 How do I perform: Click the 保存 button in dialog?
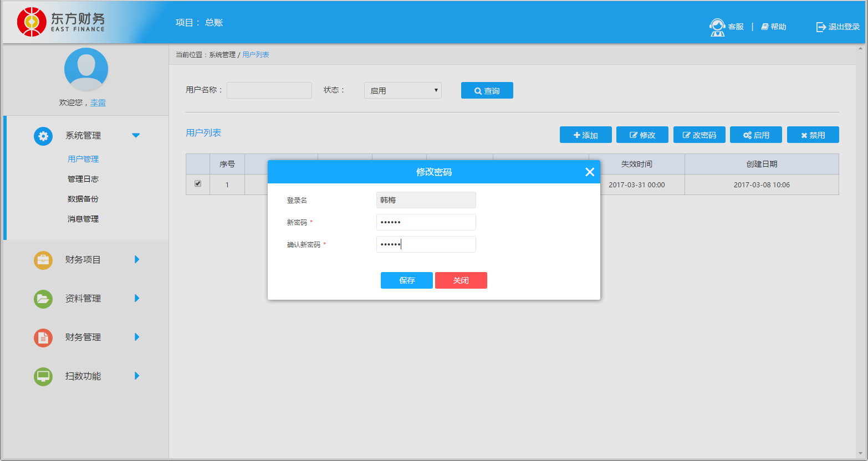407,280
